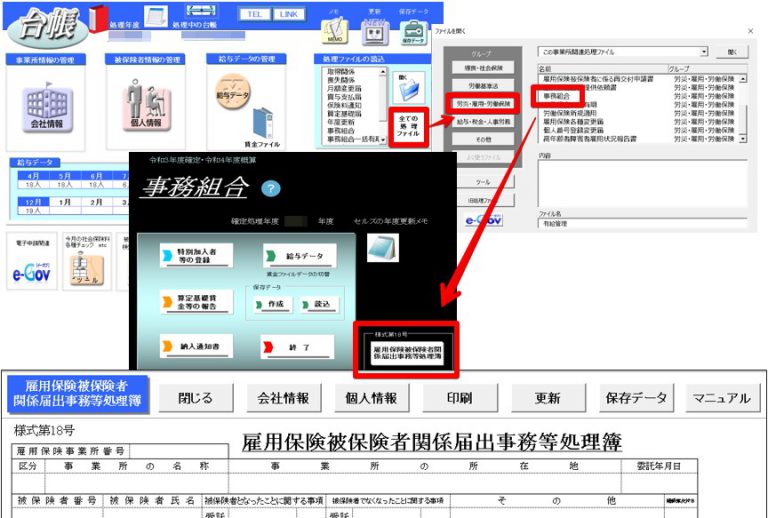
Task: Click 給与データ button in 事務組合 window
Action: click(300, 256)
